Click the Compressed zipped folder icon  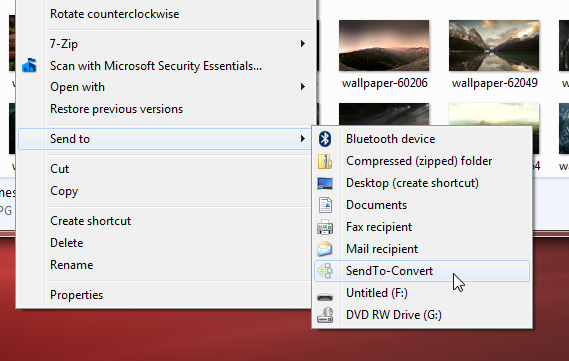pyautogui.click(x=325, y=161)
